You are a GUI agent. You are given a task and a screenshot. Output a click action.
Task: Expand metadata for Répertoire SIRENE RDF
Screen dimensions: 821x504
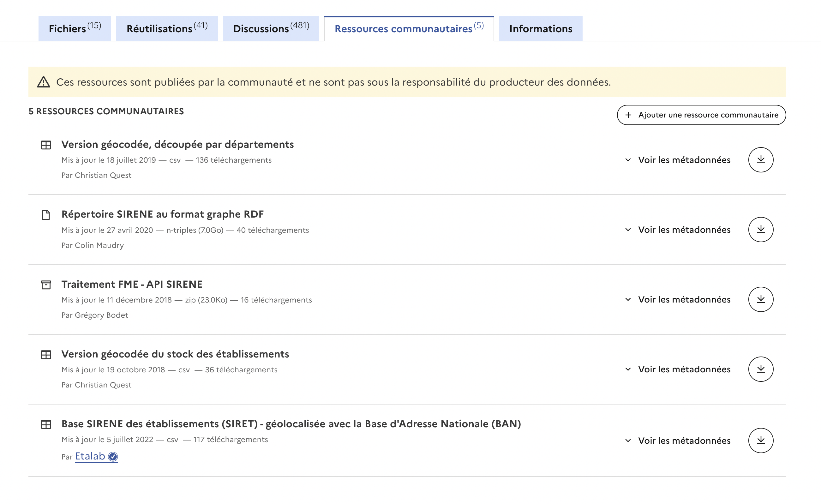click(677, 229)
